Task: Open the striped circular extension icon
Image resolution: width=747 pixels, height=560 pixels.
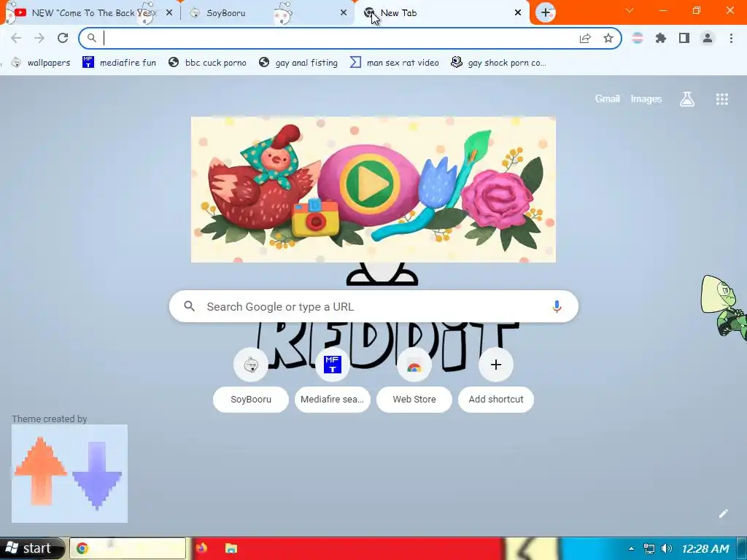Action: click(638, 38)
